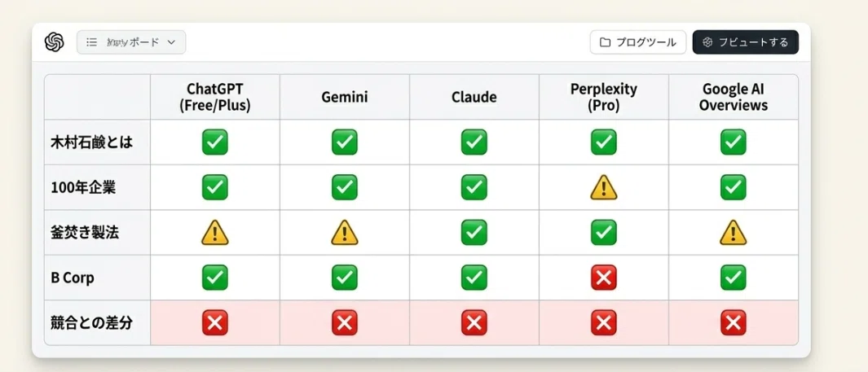Open the board dropdown selector
Image resolution: width=868 pixels, height=372 pixels.
[x=131, y=42]
